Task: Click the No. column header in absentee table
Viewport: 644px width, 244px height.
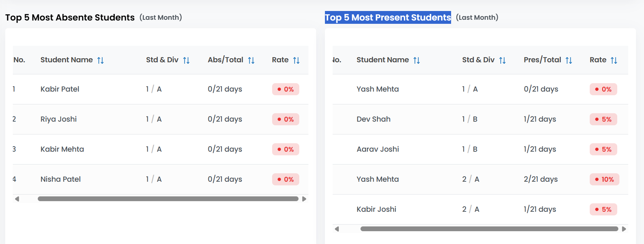Action: 19,60
